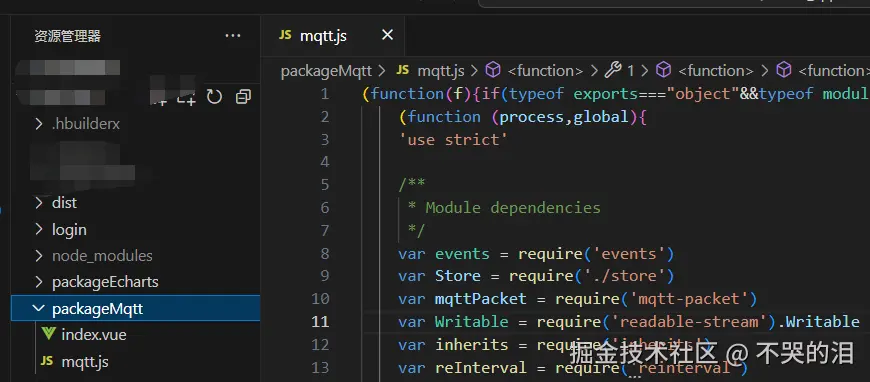Expand the .hbuilderx folder chevron
This screenshot has height=382, width=870.
point(38,124)
